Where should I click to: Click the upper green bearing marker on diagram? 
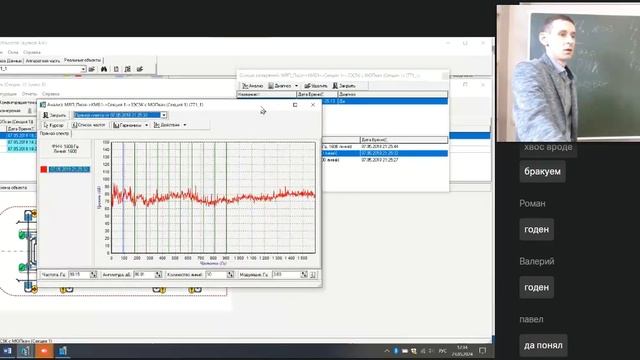tap(22, 235)
